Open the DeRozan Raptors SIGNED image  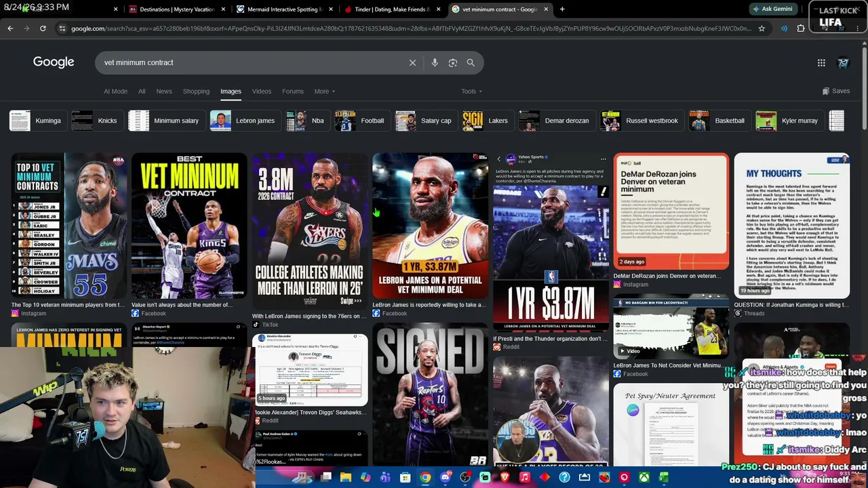tap(430, 394)
